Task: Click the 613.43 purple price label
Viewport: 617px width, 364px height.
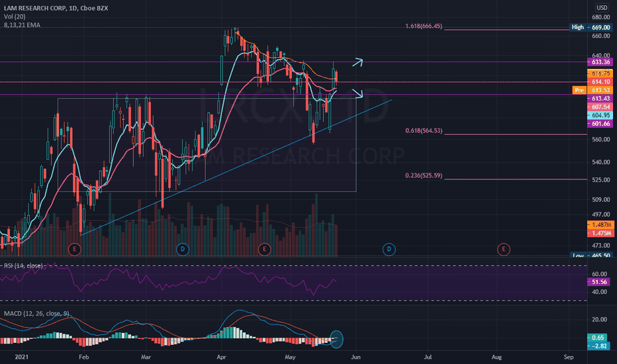Action: click(x=600, y=99)
